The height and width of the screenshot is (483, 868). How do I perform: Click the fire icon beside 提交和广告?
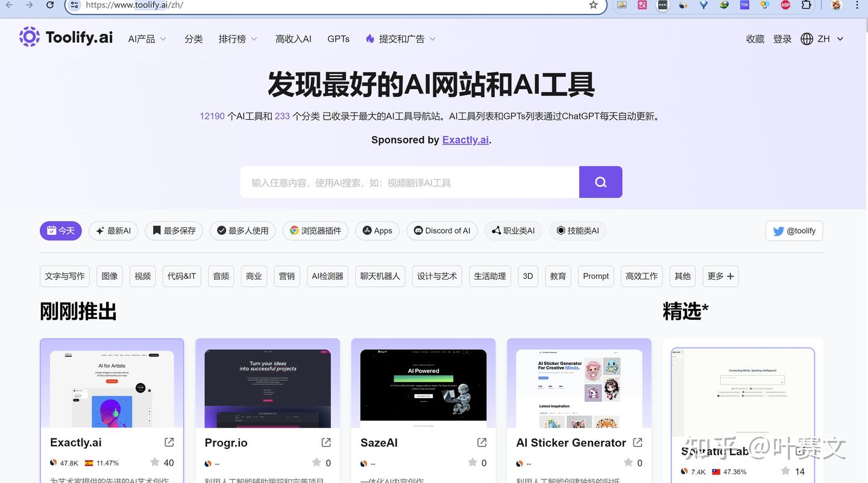click(370, 39)
